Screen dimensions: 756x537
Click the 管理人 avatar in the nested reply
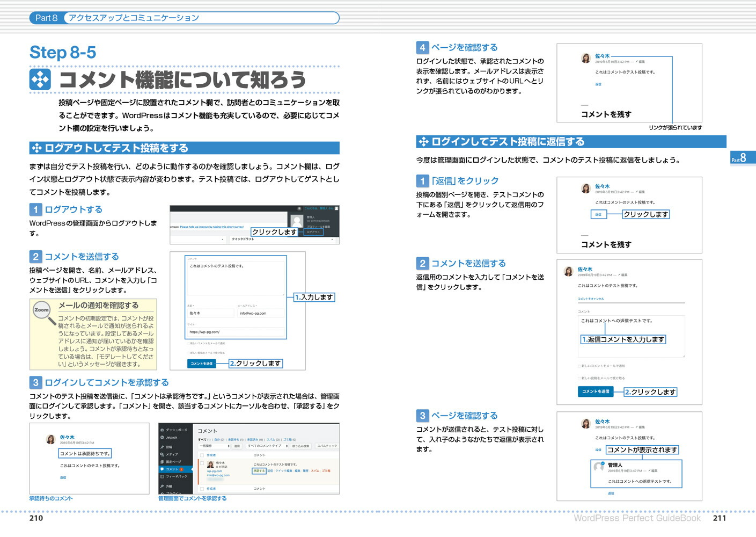coord(599,467)
